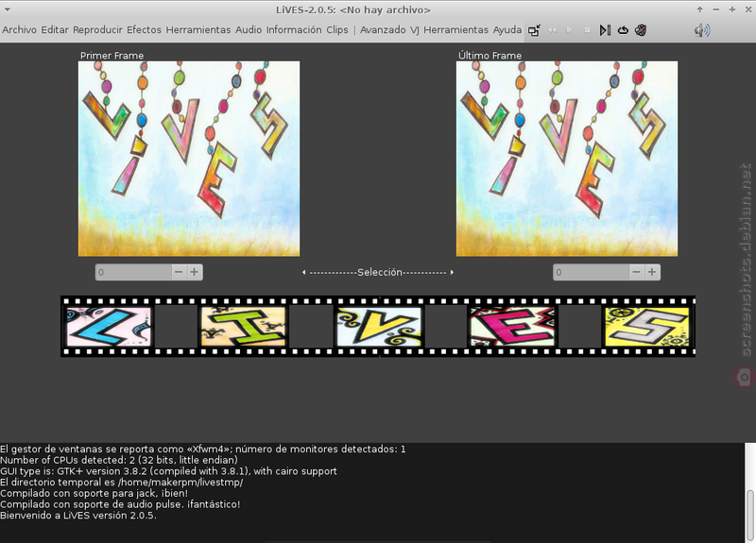The image size is (756, 543).
Task: Click the 'GUI type is: GTK+' log line
Action: click(168, 471)
